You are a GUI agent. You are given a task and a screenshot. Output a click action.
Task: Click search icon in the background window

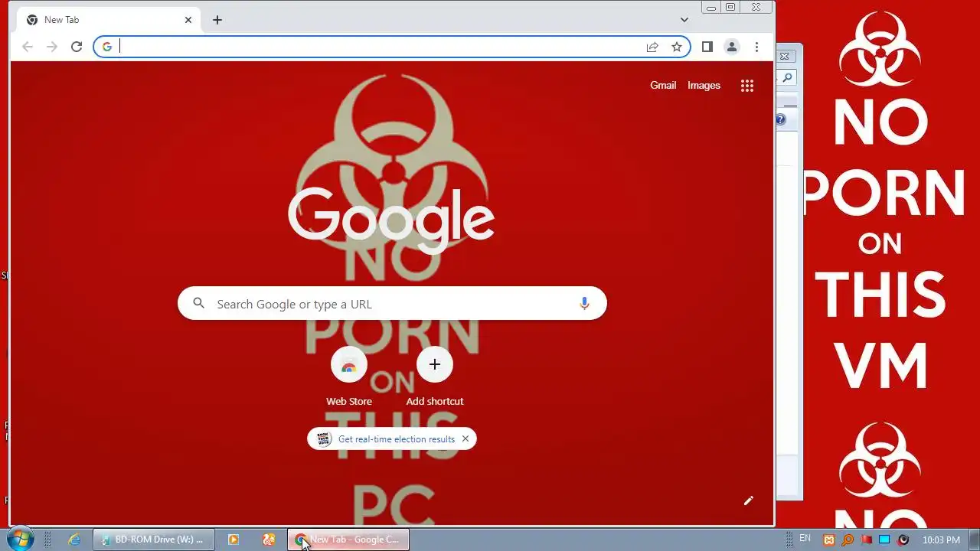[787, 77]
